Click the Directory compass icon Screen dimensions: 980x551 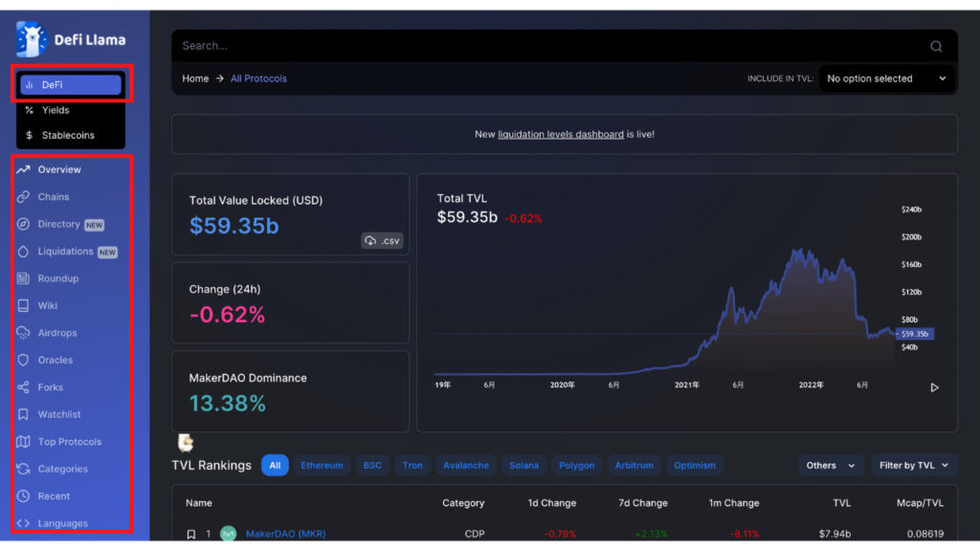pyautogui.click(x=23, y=224)
